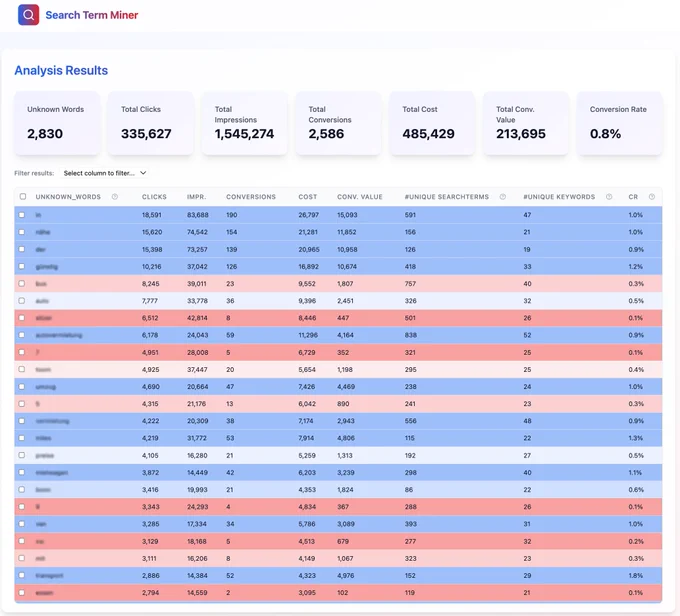Sort by the CONVERSIONS column header
The image size is (680, 616).
[x=251, y=197]
